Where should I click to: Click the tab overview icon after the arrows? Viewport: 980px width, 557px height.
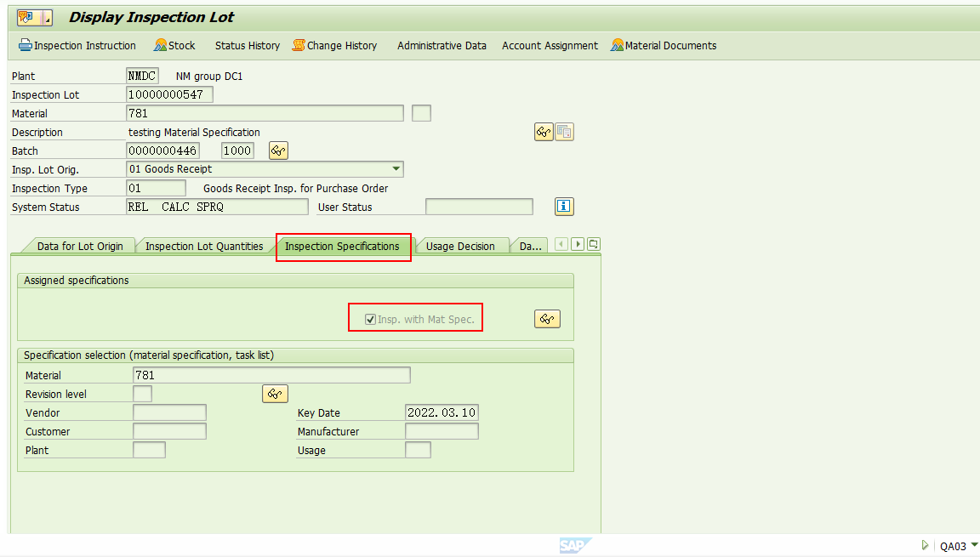pyautogui.click(x=593, y=243)
